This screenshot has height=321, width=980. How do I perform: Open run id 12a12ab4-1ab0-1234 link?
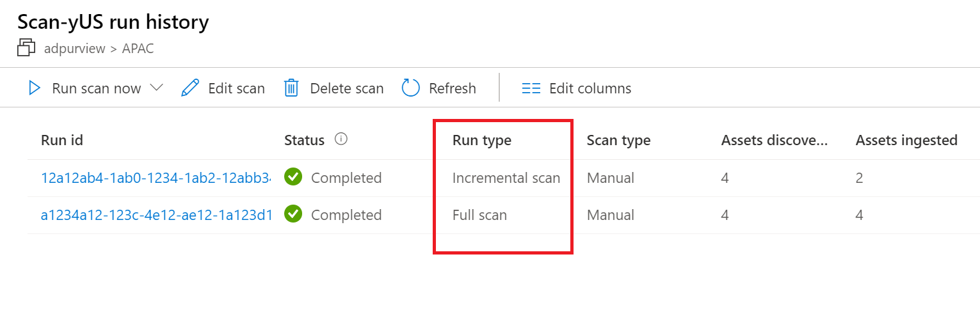(156, 178)
